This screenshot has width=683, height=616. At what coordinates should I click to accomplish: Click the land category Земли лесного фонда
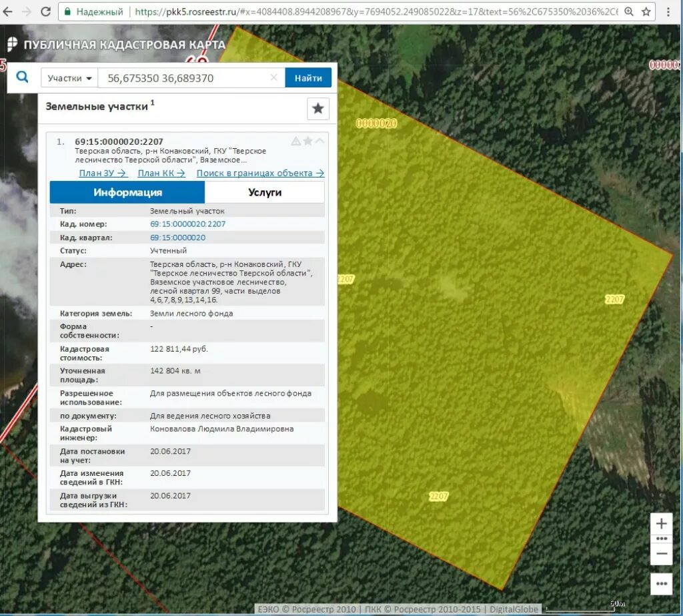click(191, 314)
